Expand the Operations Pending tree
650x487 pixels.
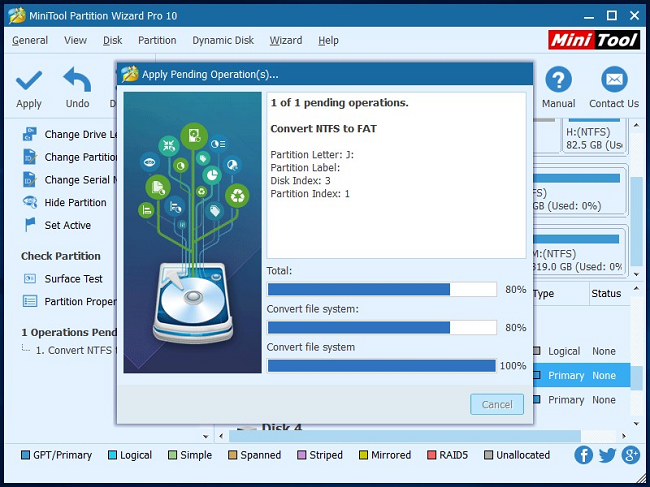click(x=68, y=332)
